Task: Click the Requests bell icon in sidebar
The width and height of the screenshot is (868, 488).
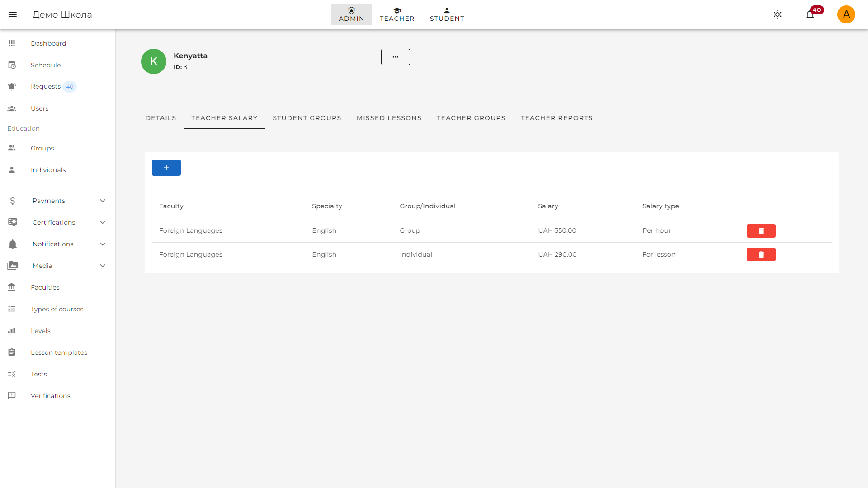Action: tap(12, 87)
